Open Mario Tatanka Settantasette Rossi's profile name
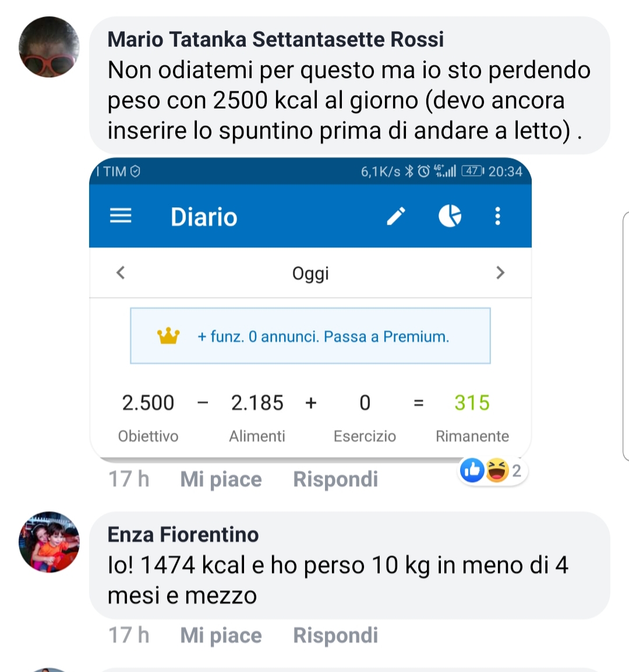 tap(275, 39)
